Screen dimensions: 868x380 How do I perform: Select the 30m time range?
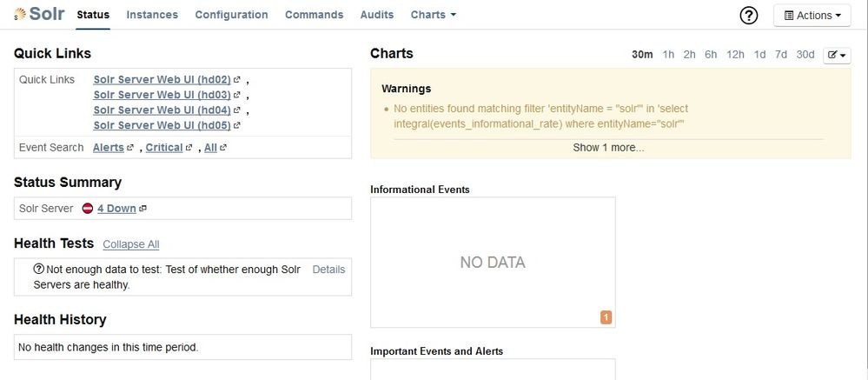pos(642,55)
